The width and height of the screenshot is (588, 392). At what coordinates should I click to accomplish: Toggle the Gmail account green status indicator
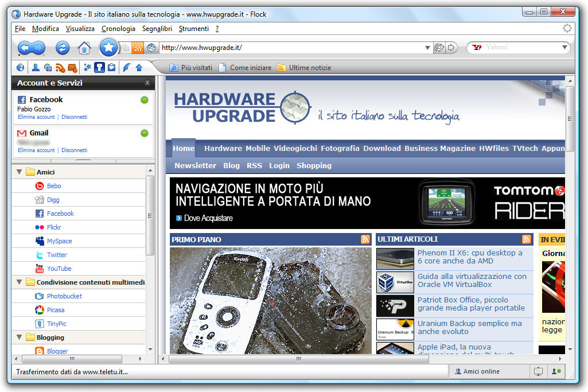pos(145,133)
